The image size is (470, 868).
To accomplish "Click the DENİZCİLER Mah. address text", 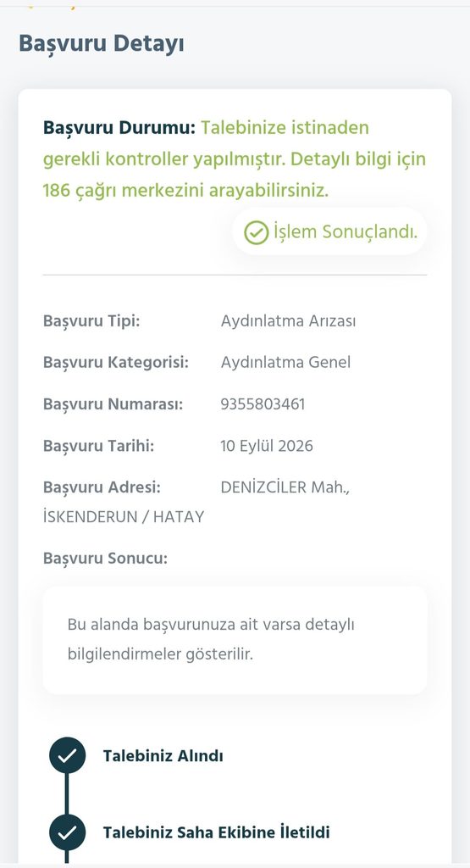I will [285, 487].
